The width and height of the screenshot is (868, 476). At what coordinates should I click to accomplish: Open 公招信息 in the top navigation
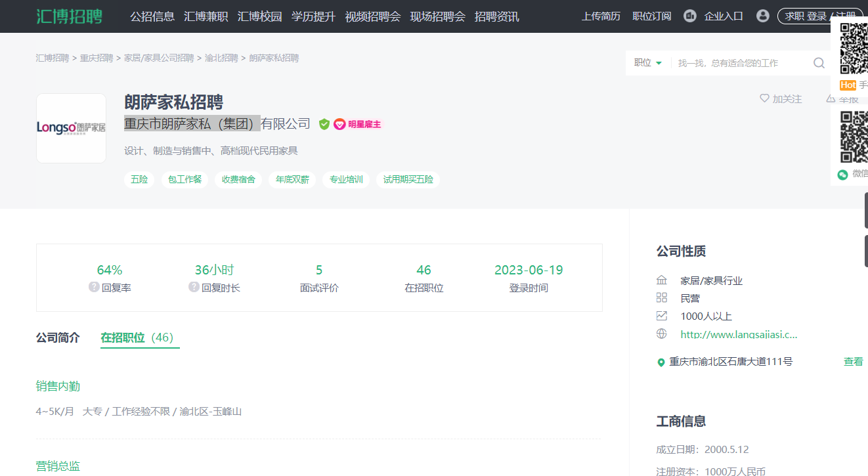(152, 16)
